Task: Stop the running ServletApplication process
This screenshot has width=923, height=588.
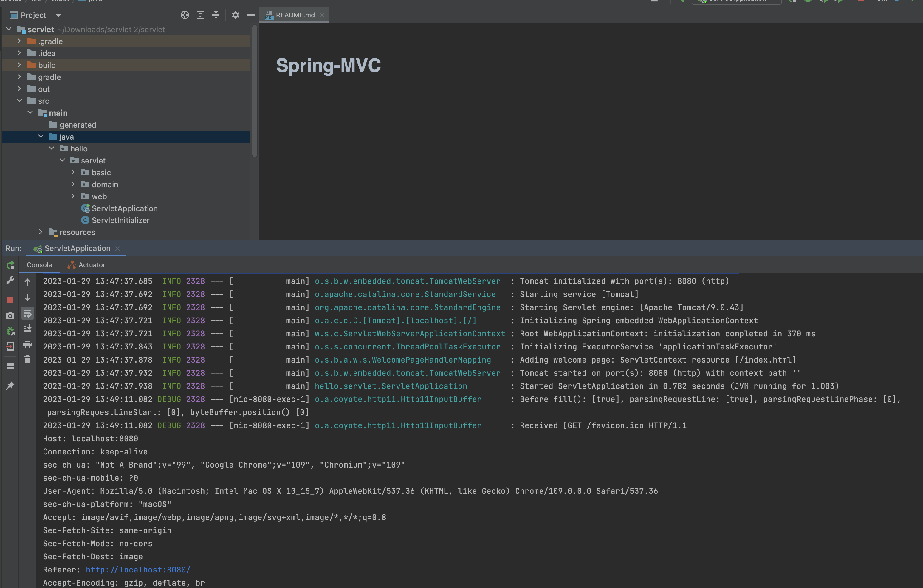Action: click(x=10, y=300)
